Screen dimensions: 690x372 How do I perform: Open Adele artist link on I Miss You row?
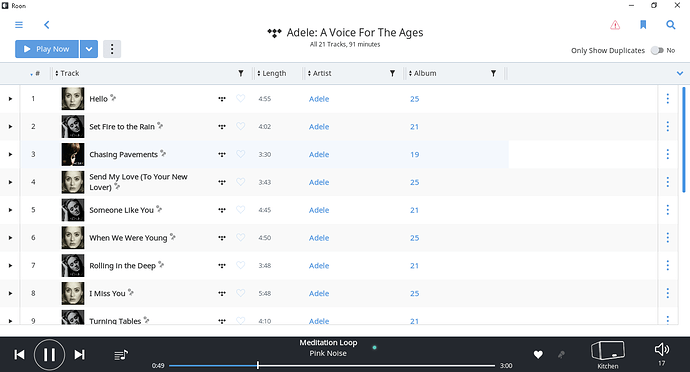tap(319, 294)
